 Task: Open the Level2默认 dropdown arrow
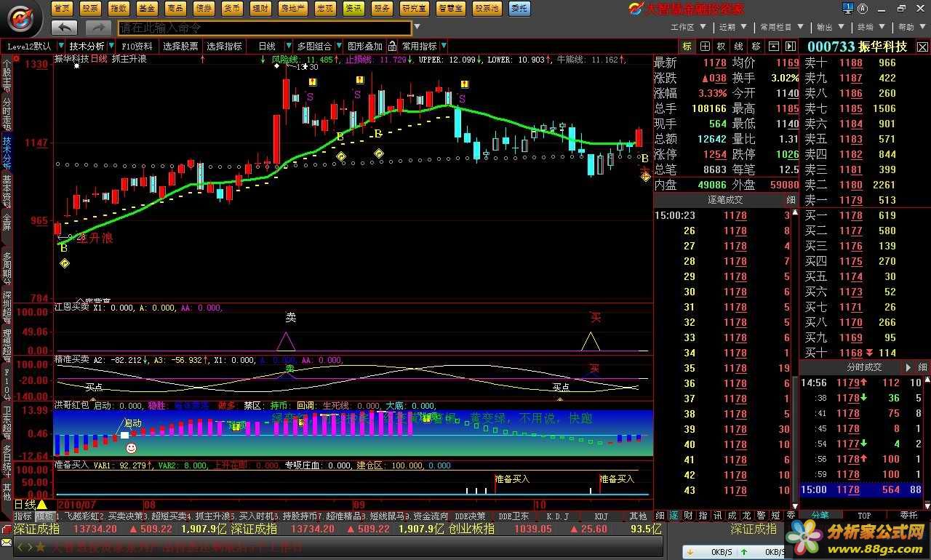(60, 46)
